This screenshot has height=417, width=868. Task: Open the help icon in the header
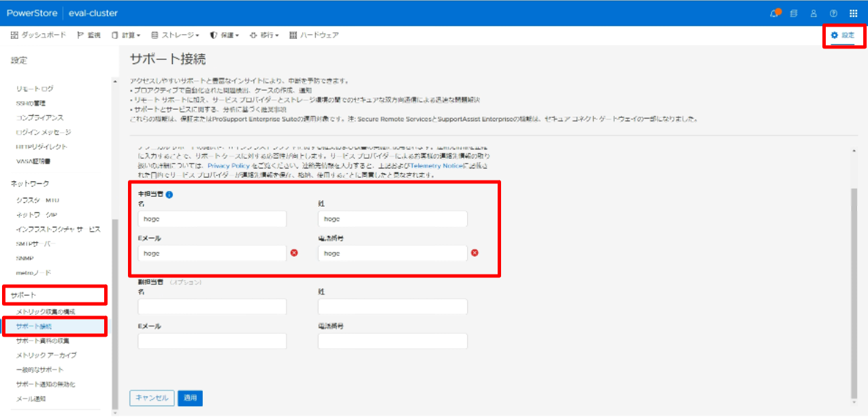tap(833, 13)
